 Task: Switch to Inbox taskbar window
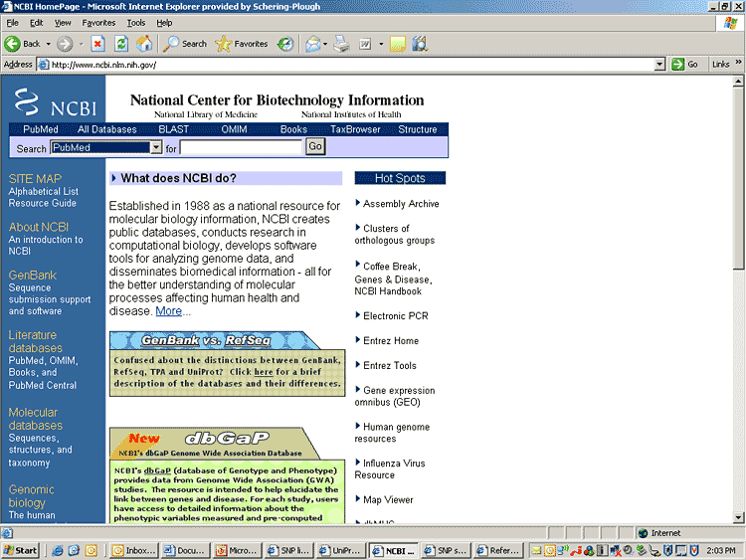pos(134,550)
